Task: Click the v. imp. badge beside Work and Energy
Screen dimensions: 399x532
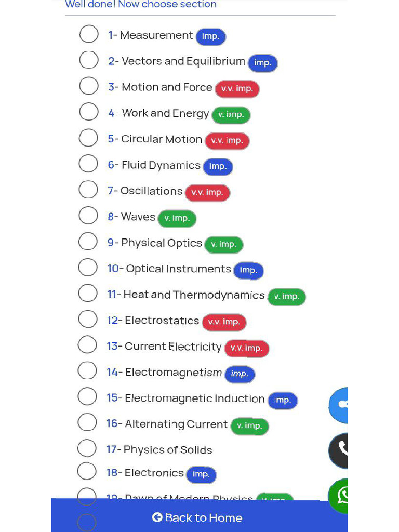Action: (231, 115)
